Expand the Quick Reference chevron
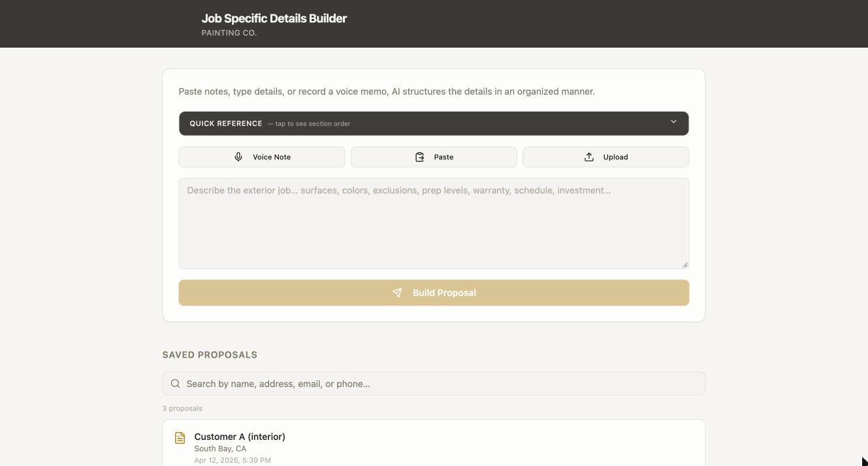 click(x=673, y=122)
